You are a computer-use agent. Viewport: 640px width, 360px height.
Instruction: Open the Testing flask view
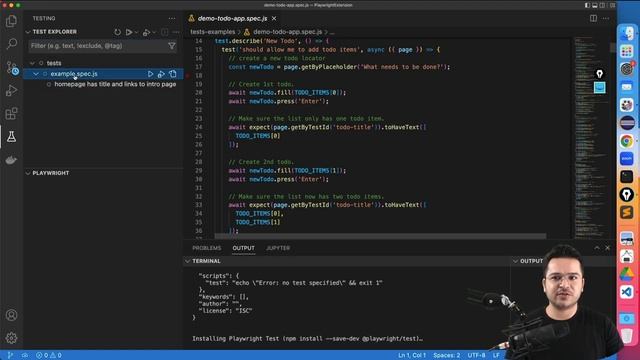click(11, 137)
